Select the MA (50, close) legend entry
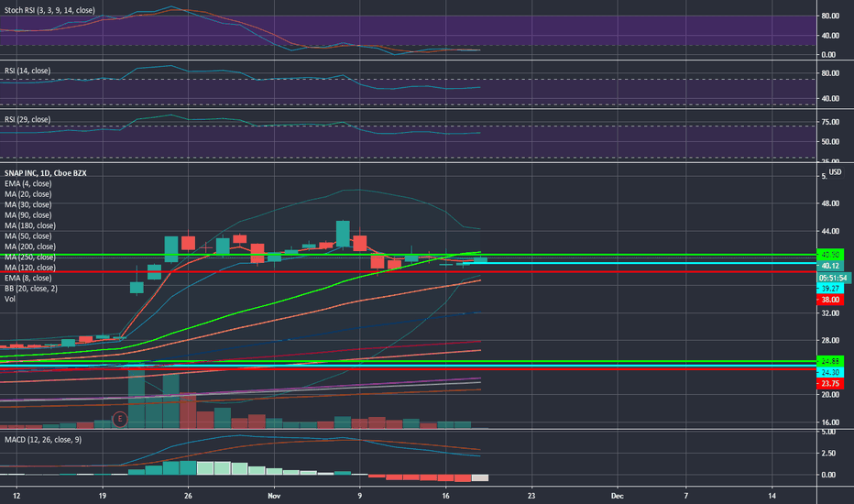 [x=27, y=236]
